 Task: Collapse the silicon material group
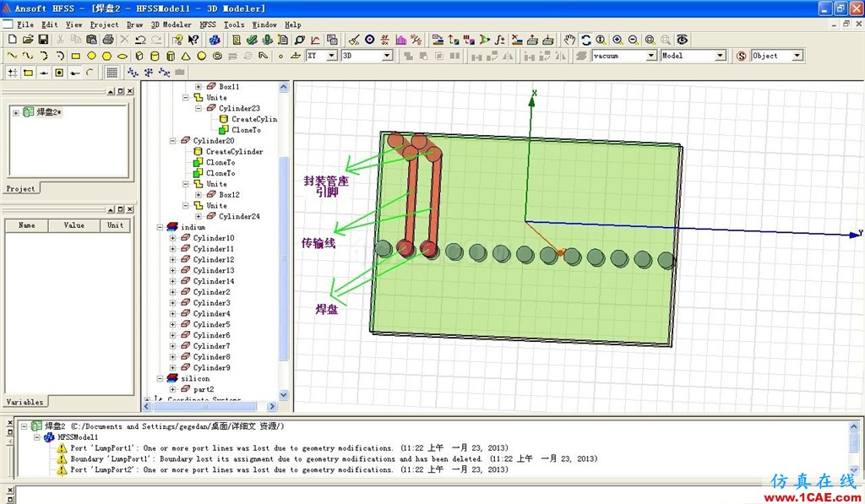click(x=160, y=378)
